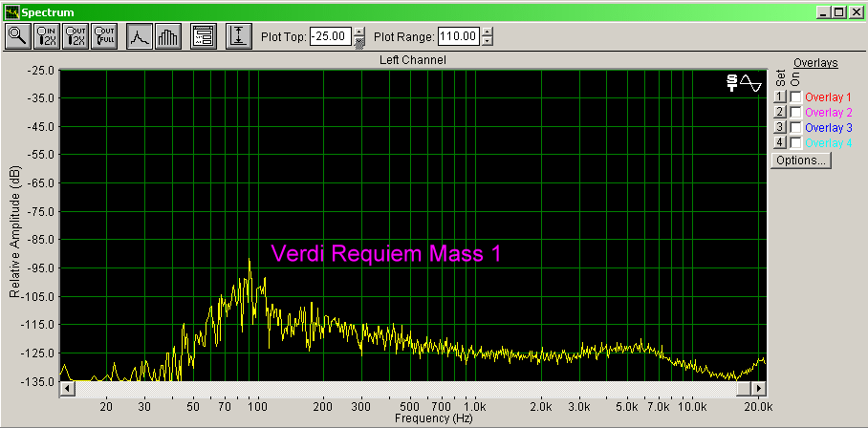Set overlay 2 with the 2 button
Screen dimensions: 868x428
coord(780,112)
